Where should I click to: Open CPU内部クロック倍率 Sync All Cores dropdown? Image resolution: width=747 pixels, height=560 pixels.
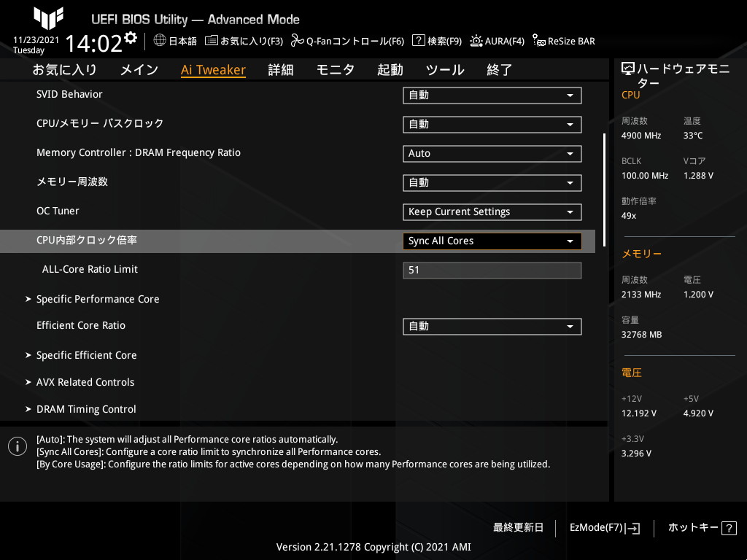coord(492,241)
